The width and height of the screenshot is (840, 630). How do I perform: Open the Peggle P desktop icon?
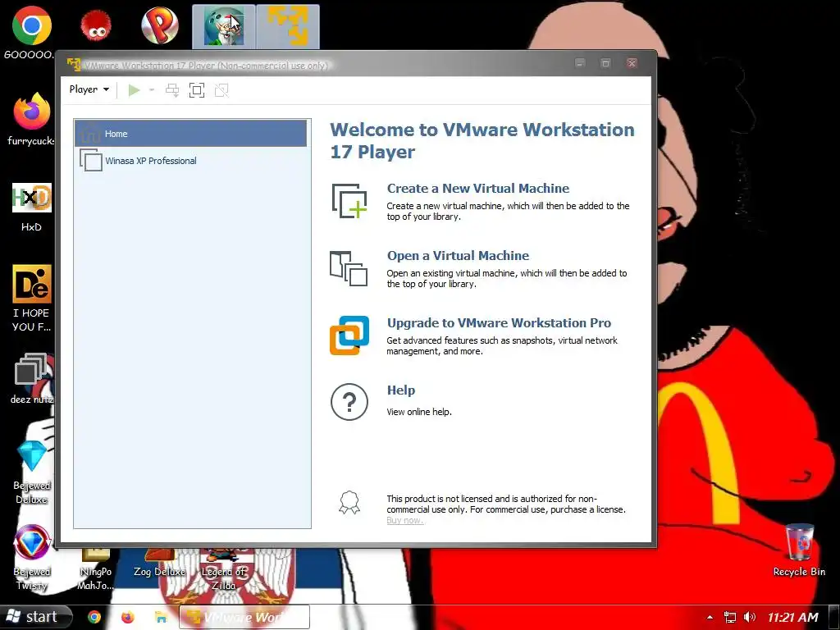click(x=160, y=25)
